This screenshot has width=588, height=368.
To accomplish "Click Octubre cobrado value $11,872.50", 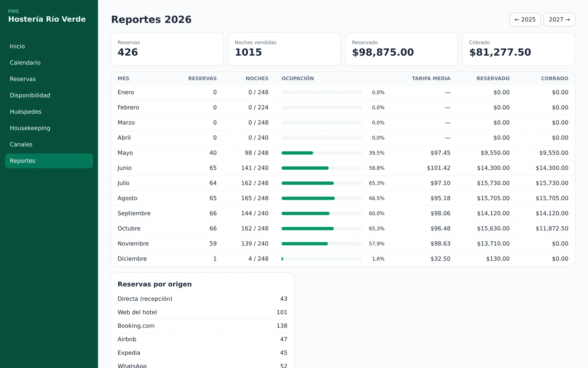I will tap(552, 229).
